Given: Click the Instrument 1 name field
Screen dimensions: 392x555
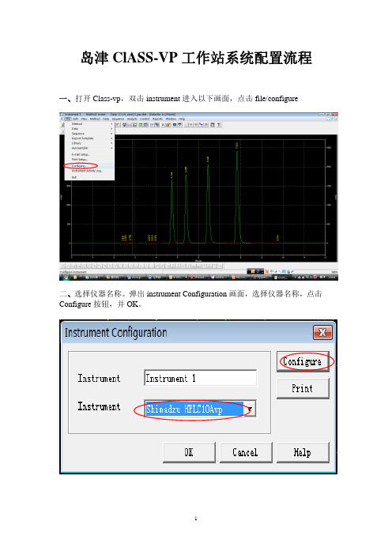Looking at the screenshot, I should [x=200, y=378].
